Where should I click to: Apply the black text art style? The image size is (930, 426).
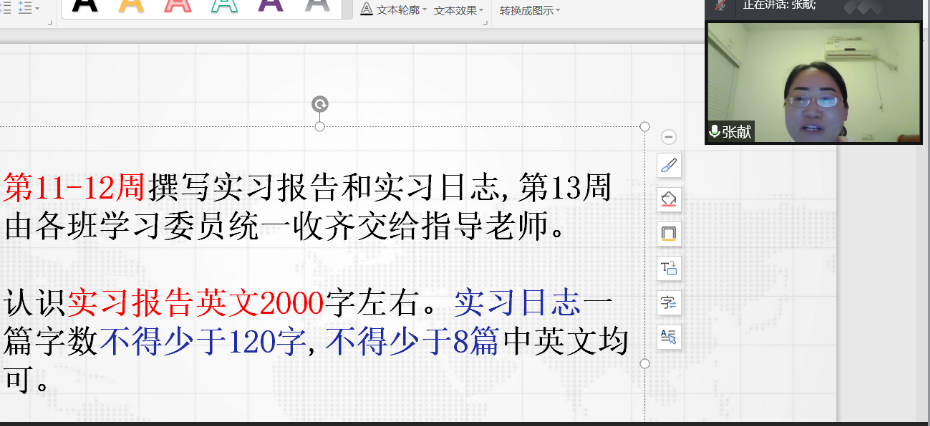click(86, 5)
